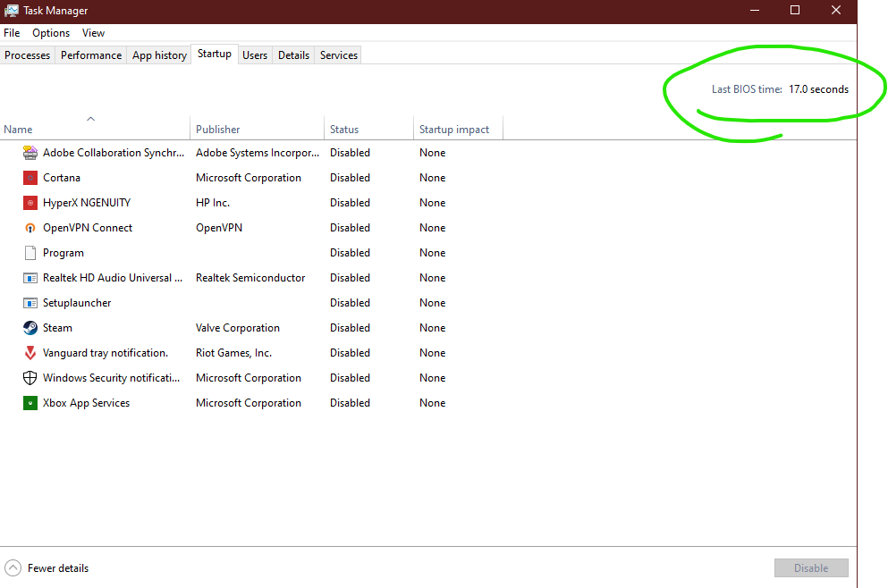Select the HyperX NGENUITY entry name
The height and width of the screenshot is (588, 888).
(x=87, y=203)
